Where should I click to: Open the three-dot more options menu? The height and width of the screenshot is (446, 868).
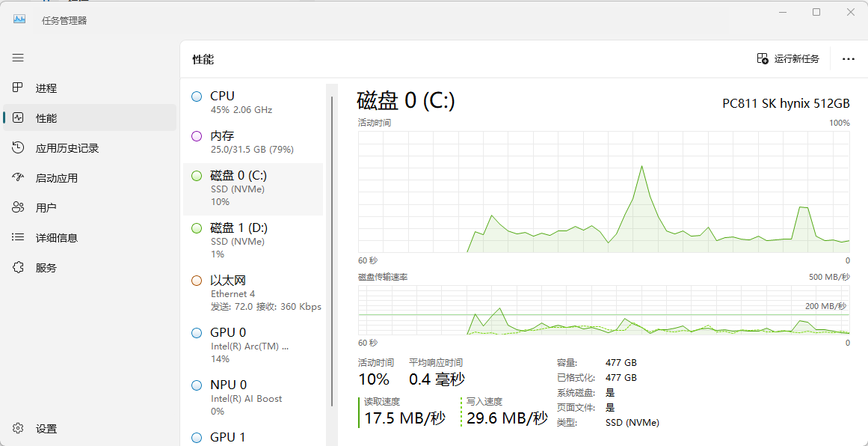[x=848, y=58]
